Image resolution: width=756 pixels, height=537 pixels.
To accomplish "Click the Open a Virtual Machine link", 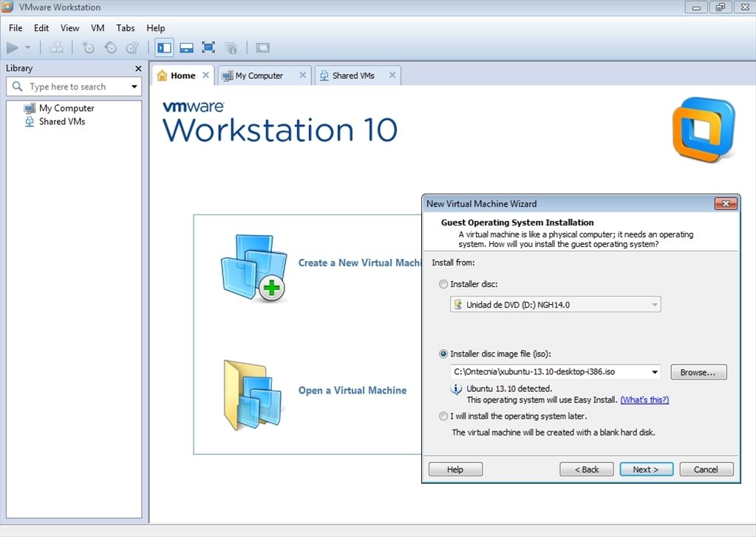I will [x=353, y=391].
